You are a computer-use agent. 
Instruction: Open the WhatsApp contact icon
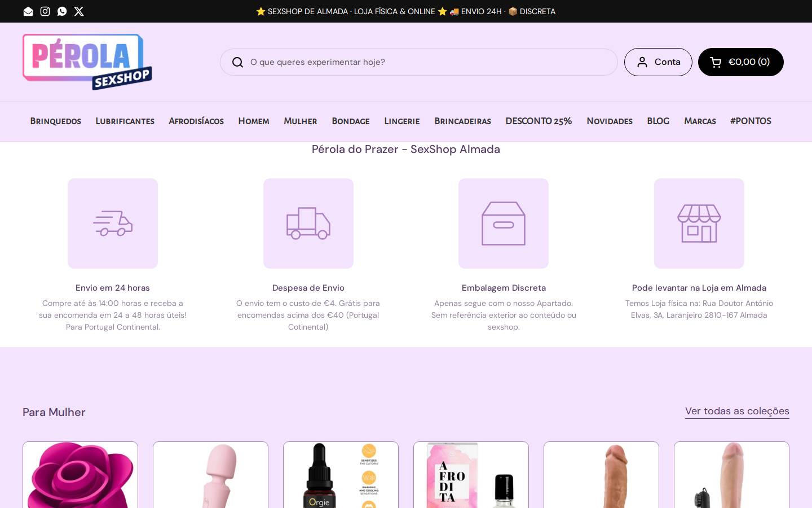(62, 11)
